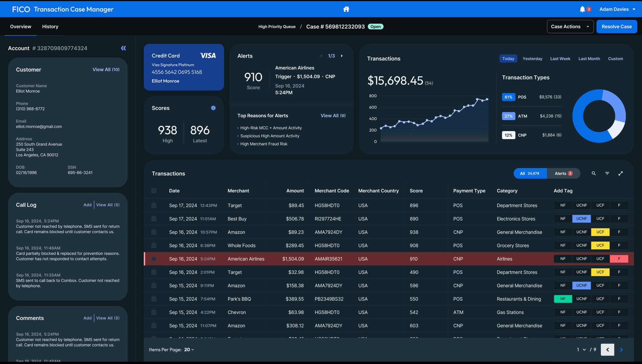Image resolution: width=642 pixels, height=364 pixels.
Task: Click the 27% ATM type badge
Action: pyautogui.click(x=508, y=116)
